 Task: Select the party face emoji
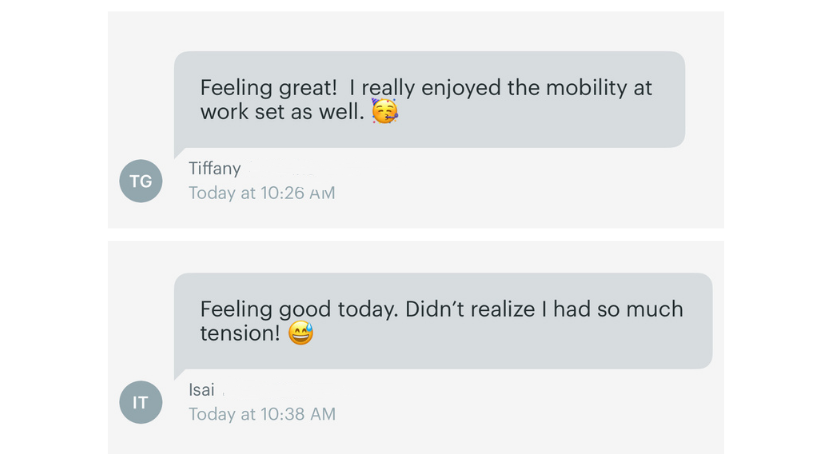click(x=385, y=111)
